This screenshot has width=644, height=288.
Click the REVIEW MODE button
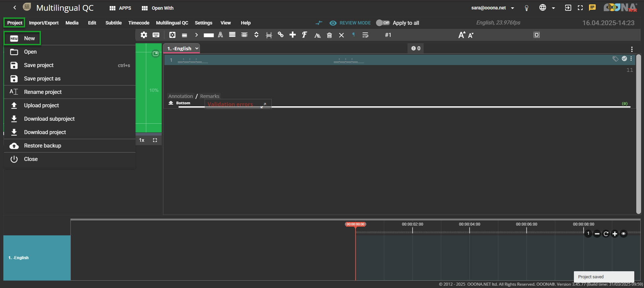pos(351,23)
